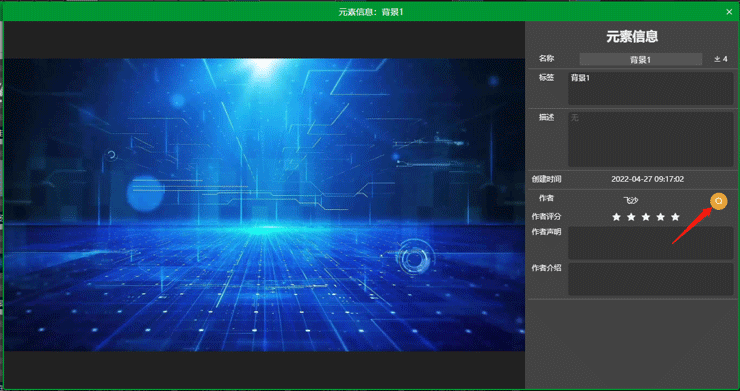
Task: Click the creation time 2022-04-27 09:17:02
Action: (x=648, y=179)
